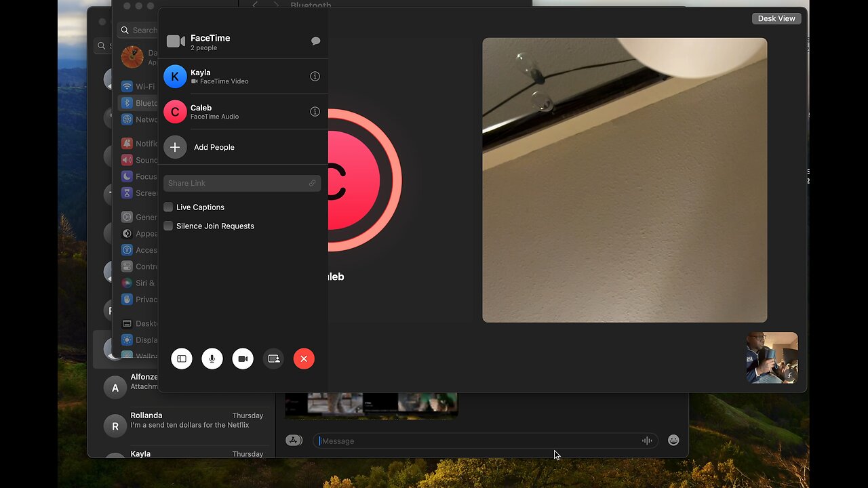Open the bottom Kayla conversation in Messages
The height and width of the screenshot is (488, 868).
184,453
